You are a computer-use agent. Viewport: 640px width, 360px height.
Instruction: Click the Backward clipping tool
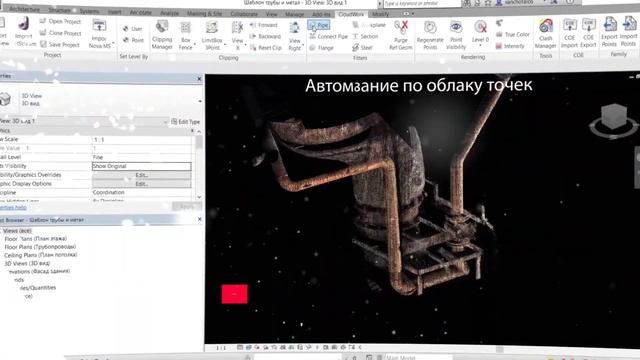[x=265, y=36]
